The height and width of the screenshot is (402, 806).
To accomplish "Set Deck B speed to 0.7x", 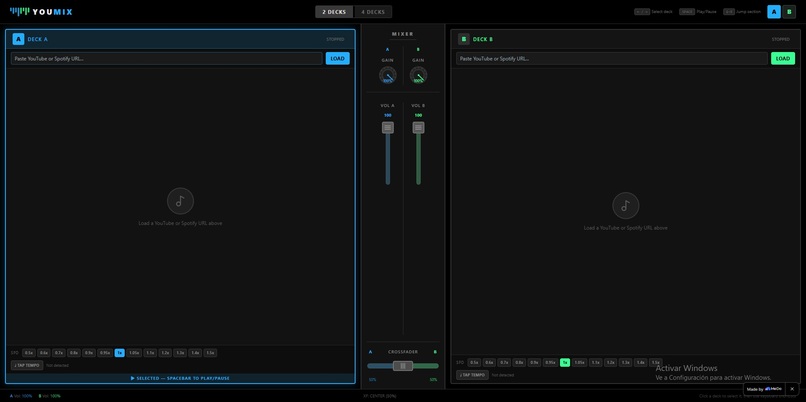I will click(504, 362).
